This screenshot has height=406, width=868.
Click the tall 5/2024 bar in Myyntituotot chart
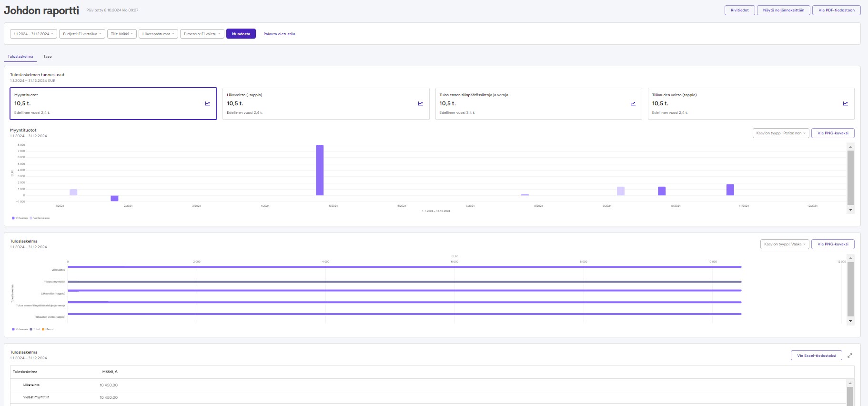(320, 170)
